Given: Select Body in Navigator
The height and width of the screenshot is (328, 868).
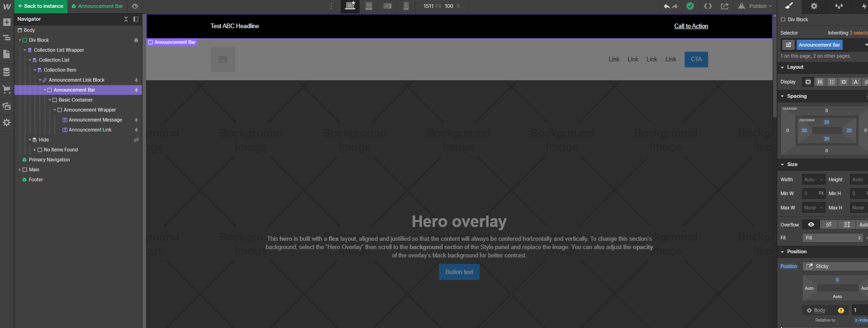Looking at the screenshot, I should tap(29, 30).
